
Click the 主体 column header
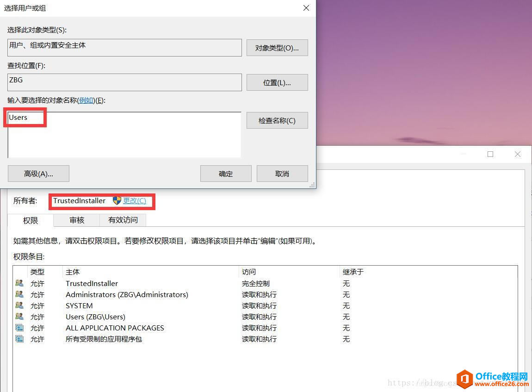pos(151,272)
